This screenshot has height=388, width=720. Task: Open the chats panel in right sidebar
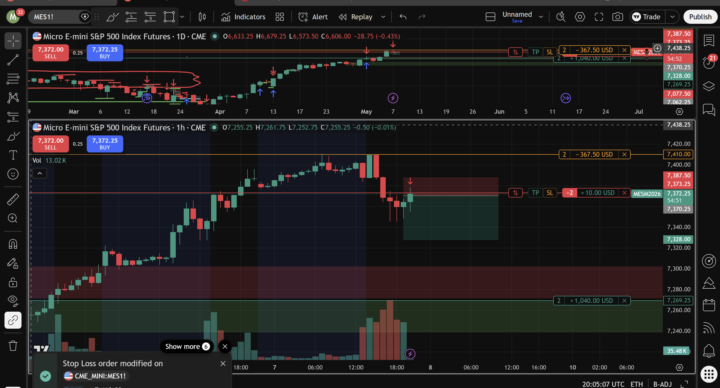(709, 110)
